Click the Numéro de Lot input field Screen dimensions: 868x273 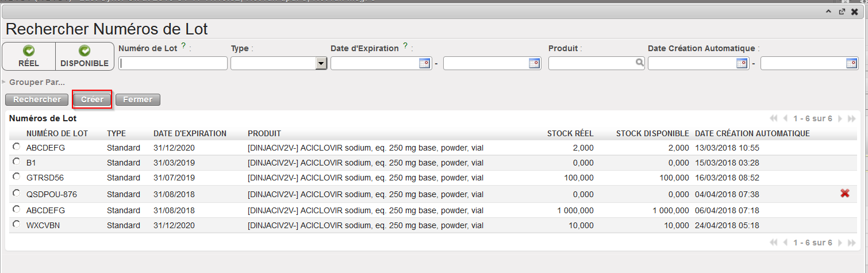172,64
